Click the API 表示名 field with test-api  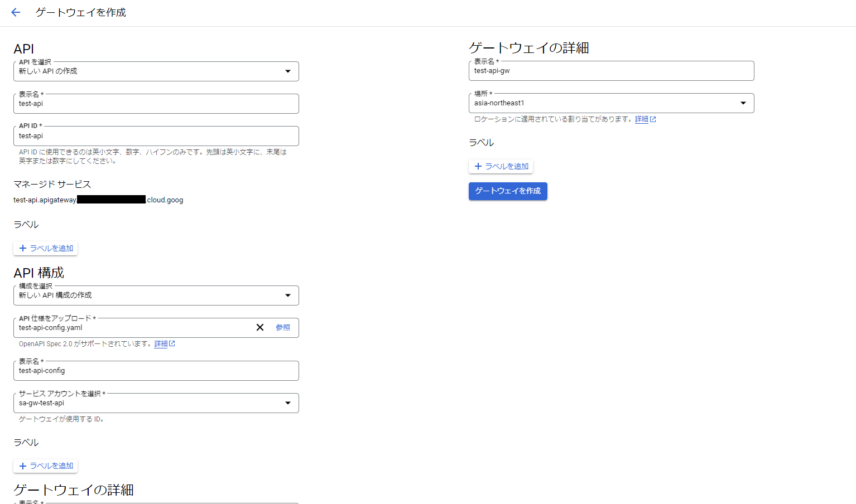[x=156, y=104]
